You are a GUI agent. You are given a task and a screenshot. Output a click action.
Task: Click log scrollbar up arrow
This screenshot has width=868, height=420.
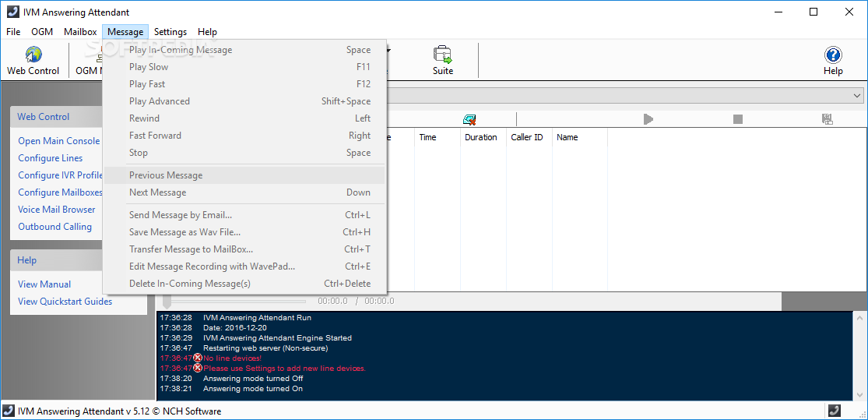tap(859, 318)
